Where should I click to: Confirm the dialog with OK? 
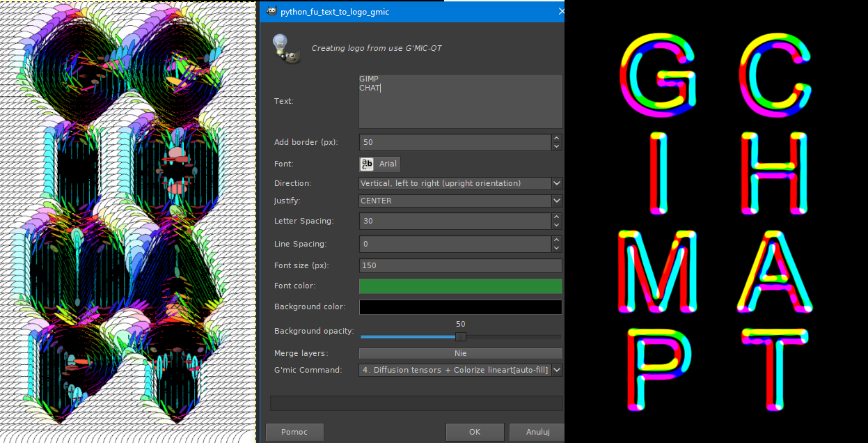[x=475, y=432]
